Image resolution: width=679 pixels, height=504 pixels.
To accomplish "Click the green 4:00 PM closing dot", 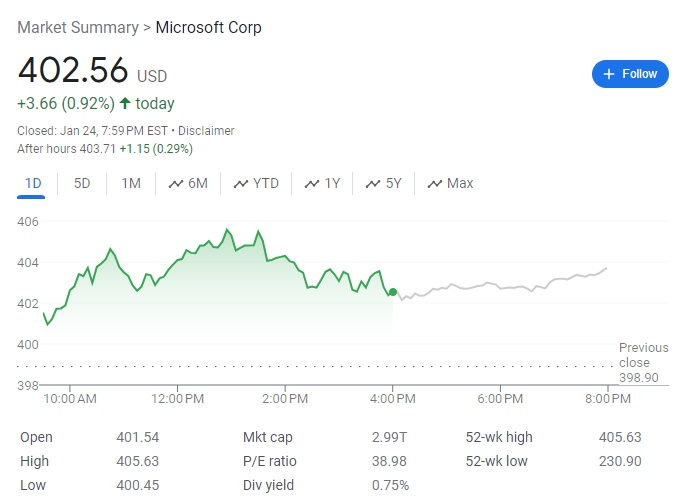I will 393,292.
